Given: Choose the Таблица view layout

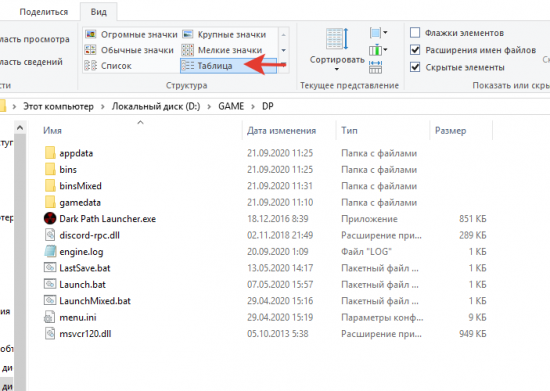Looking at the screenshot, I should 228,66.
